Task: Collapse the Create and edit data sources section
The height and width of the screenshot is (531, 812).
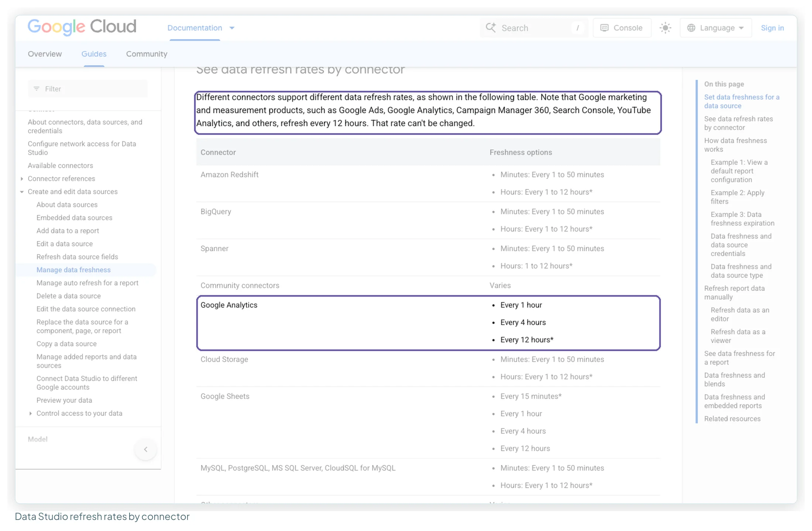Action: tap(22, 192)
